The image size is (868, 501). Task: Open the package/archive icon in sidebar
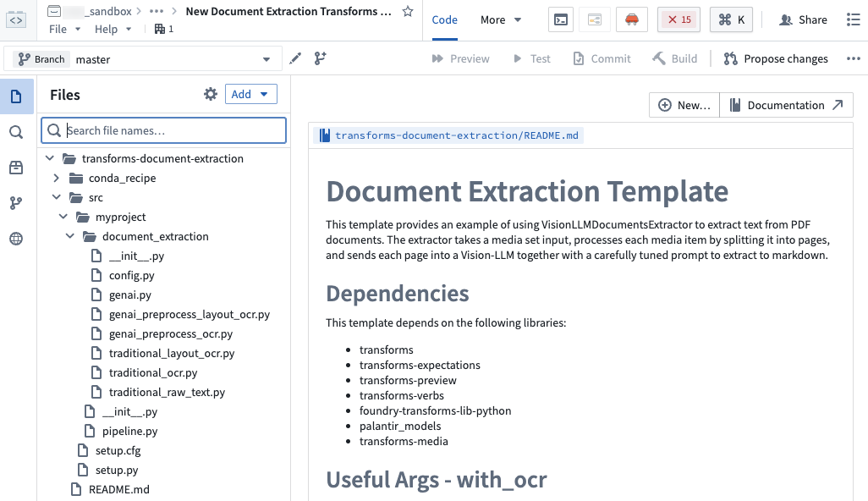click(16, 168)
